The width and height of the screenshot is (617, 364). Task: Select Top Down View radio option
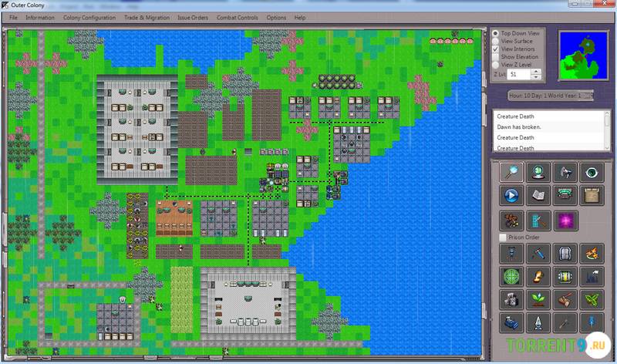[x=495, y=34]
